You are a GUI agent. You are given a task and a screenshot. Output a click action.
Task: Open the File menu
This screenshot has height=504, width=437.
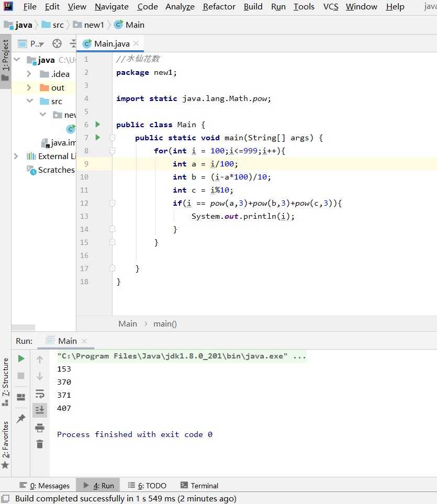tap(30, 6)
